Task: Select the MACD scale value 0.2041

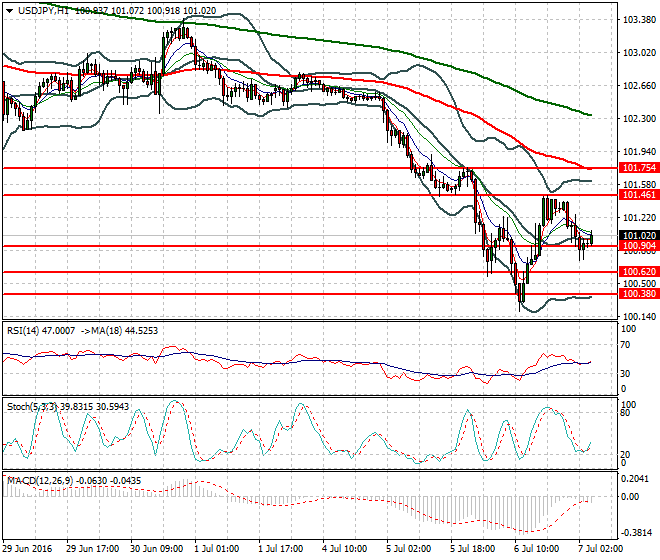Action: coord(635,479)
